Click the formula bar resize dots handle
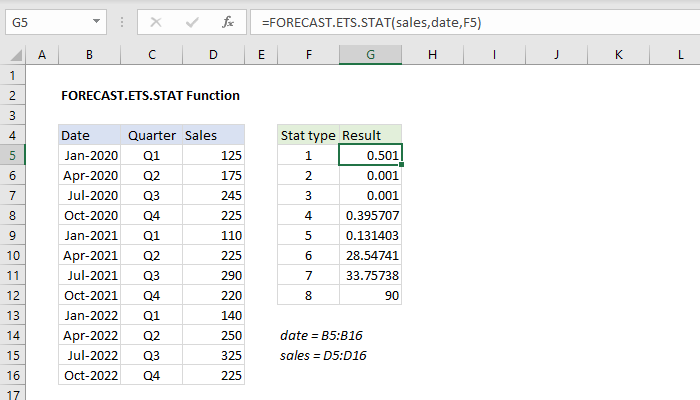 tap(122, 22)
